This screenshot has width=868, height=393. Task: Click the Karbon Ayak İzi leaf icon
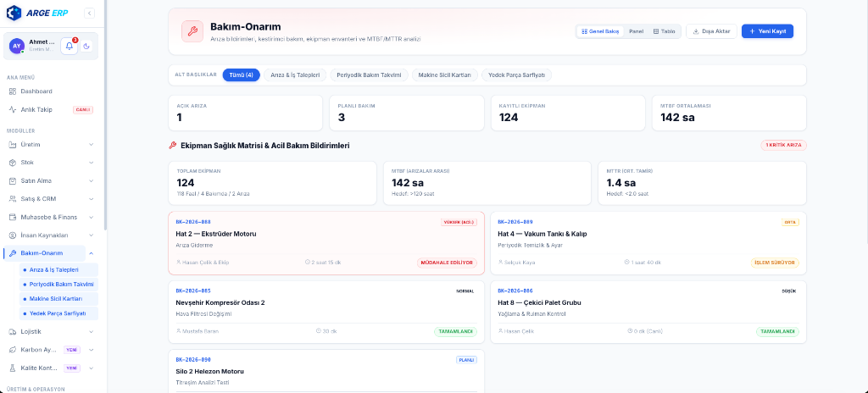pos(13,350)
